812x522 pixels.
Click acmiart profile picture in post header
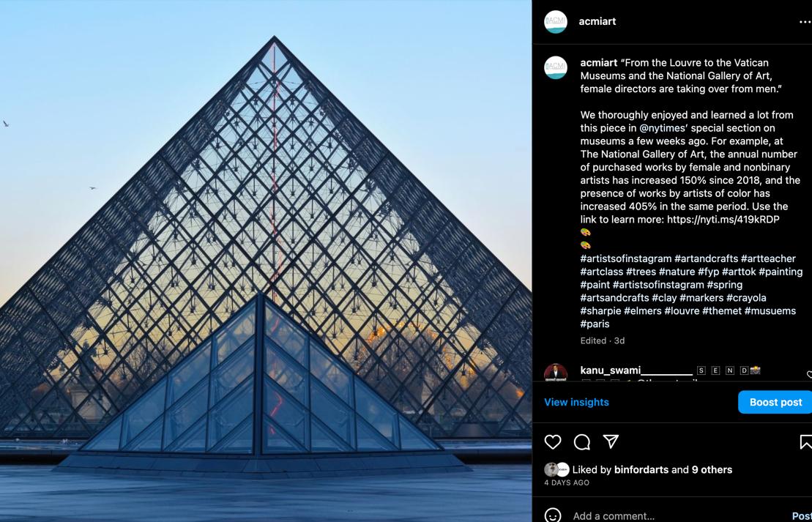(x=556, y=22)
